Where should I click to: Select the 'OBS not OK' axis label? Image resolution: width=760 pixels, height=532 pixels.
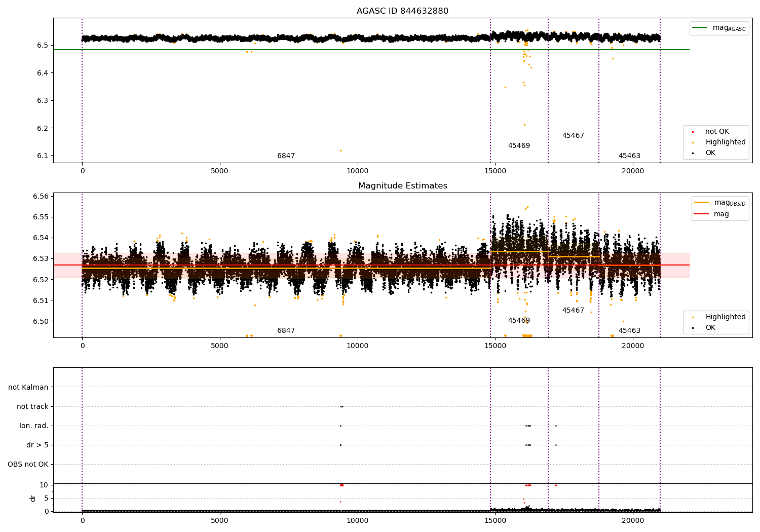coord(28,464)
